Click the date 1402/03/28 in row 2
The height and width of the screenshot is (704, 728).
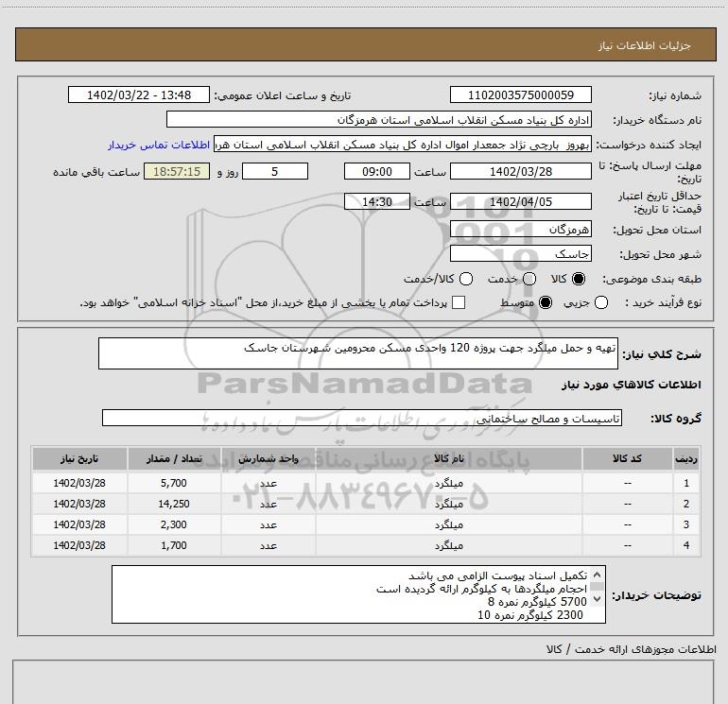tap(79, 504)
